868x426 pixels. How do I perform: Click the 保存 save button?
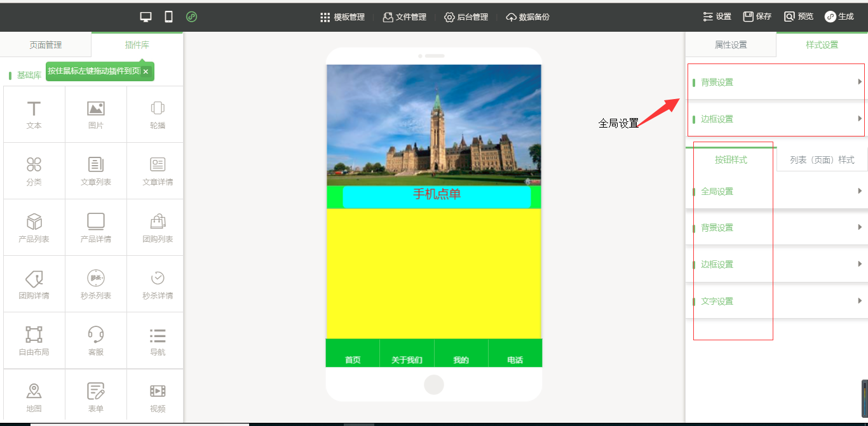[x=757, y=17]
